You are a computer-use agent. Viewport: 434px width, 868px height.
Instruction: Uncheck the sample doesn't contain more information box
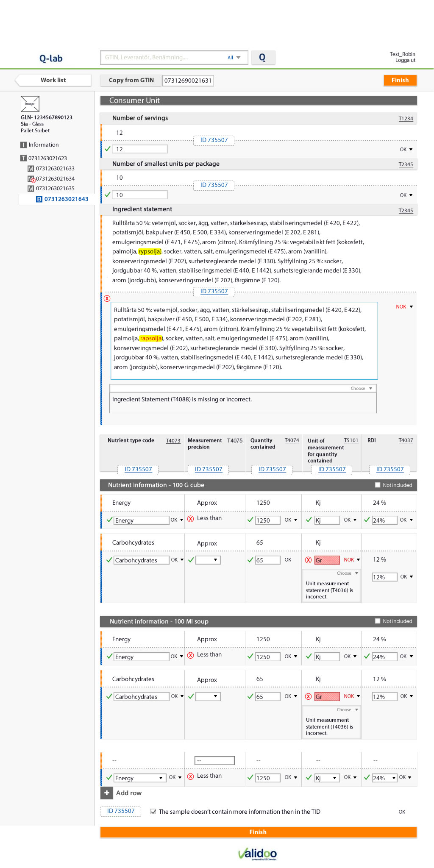click(x=153, y=812)
